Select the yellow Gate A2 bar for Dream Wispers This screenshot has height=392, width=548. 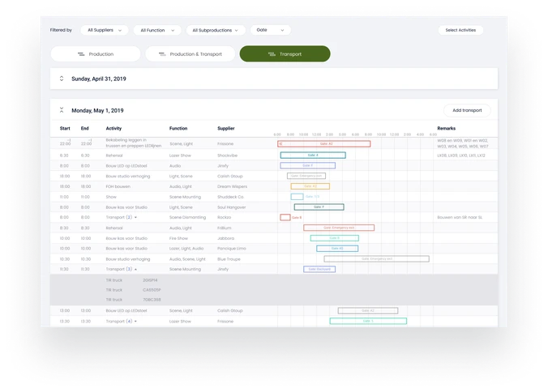click(310, 186)
